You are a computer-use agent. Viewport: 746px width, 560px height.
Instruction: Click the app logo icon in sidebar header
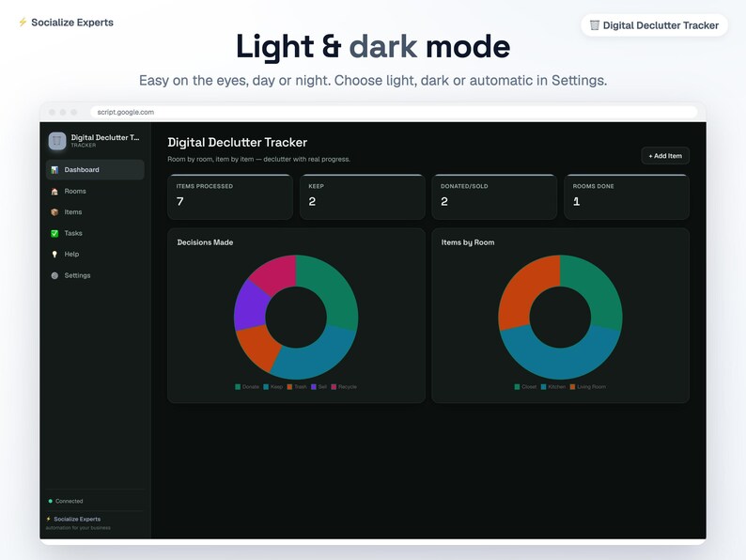57,141
